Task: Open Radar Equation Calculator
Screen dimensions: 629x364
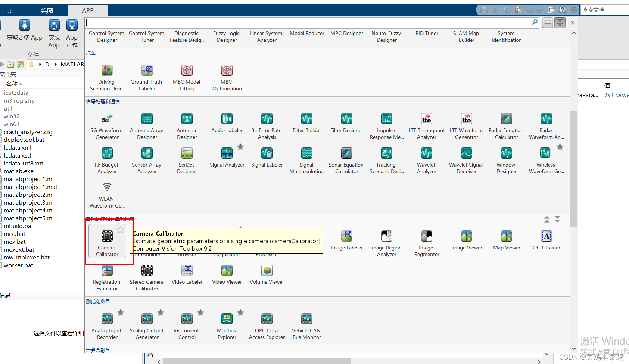Action: tap(506, 126)
